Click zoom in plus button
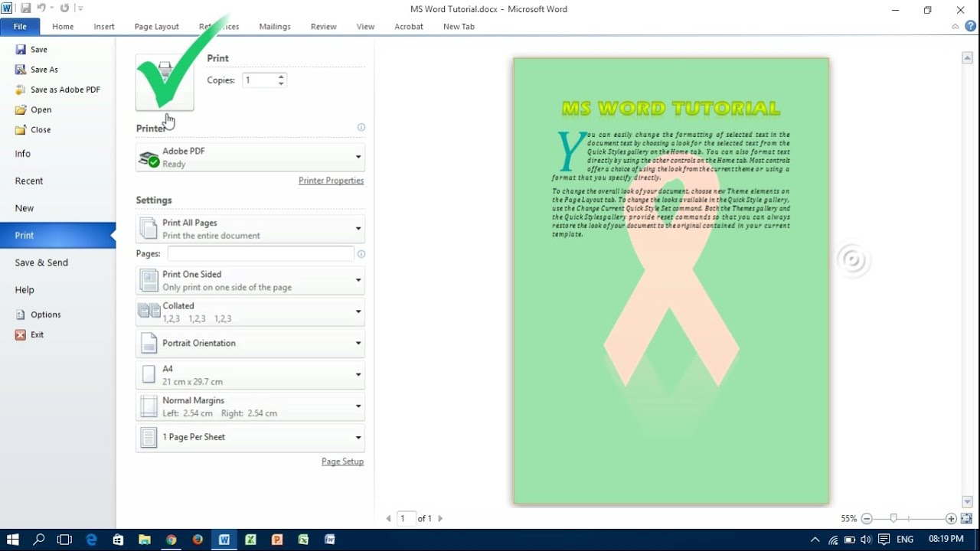The height and width of the screenshot is (551, 980). point(951,518)
